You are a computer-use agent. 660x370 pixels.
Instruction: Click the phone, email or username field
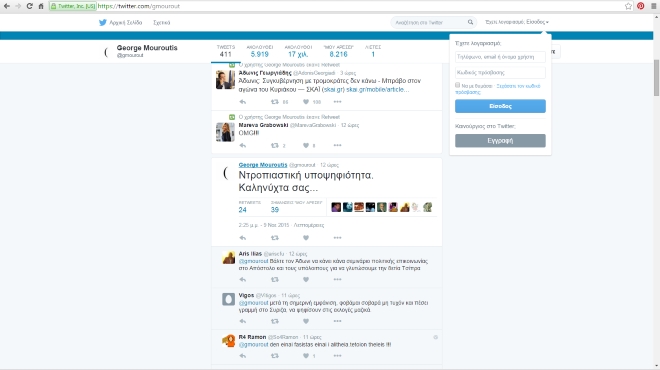500,57
